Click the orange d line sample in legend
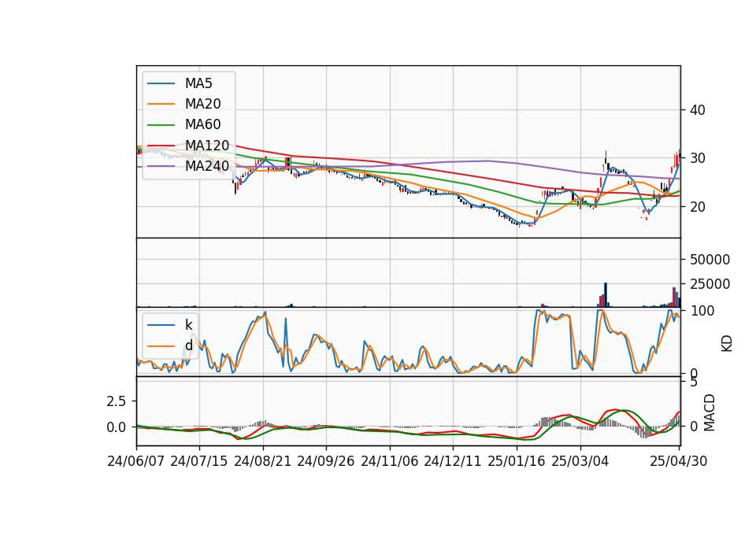The height and width of the screenshot is (543, 756). (161, 346)
